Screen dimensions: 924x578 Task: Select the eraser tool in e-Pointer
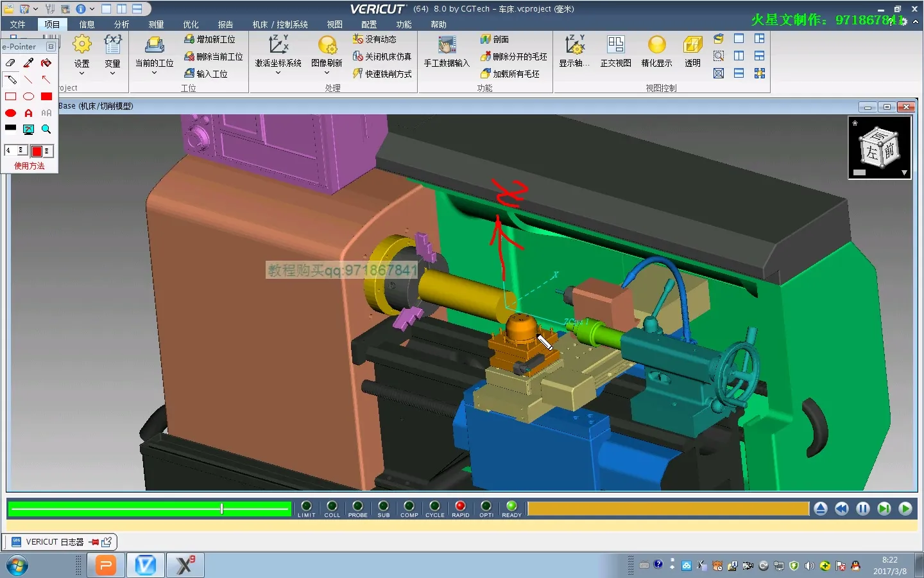[x=10, y=63]
